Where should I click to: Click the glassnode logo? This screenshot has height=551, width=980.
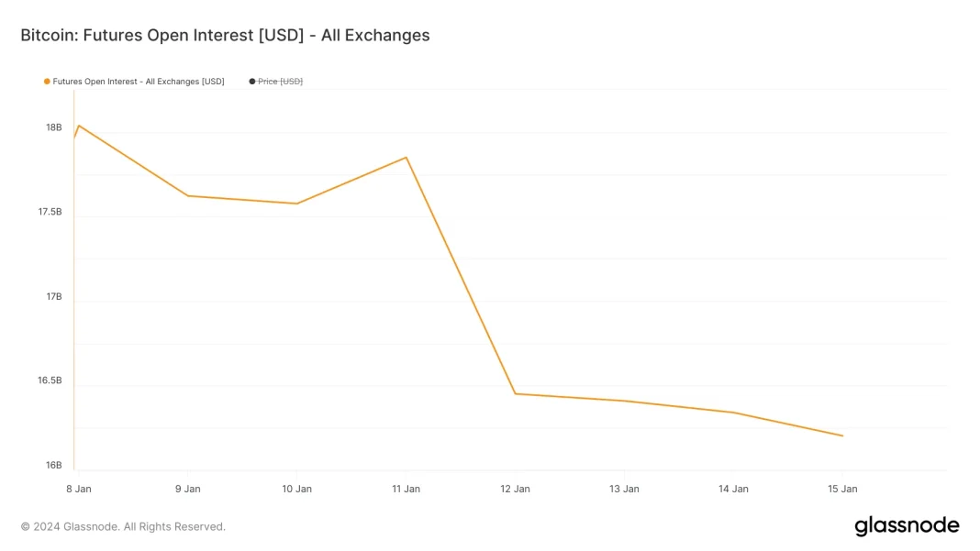click(907, 526)
